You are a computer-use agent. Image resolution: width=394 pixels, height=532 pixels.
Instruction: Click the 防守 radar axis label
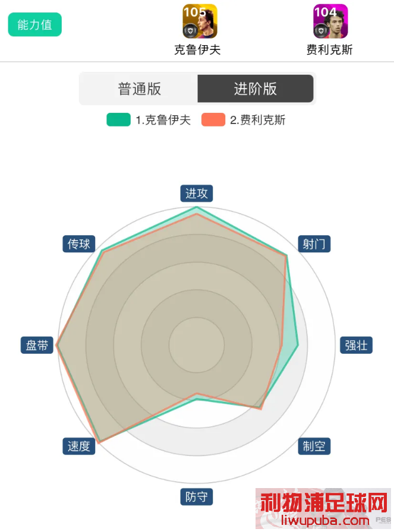197,497
